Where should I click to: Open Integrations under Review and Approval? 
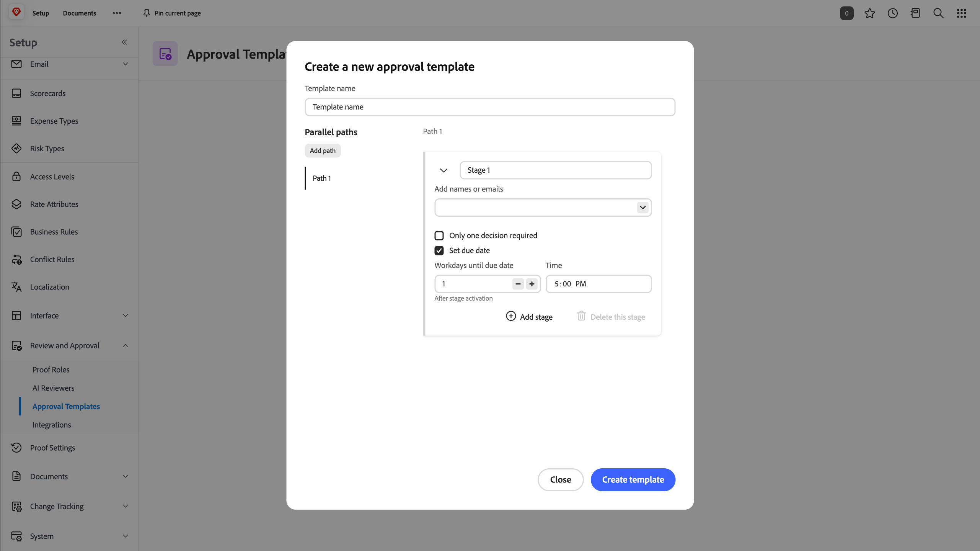coord(52,425)
